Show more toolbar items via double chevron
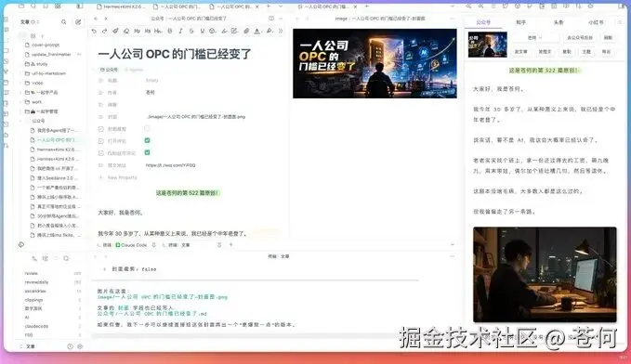The image size is (631, 364). click(x=281, y=31)
